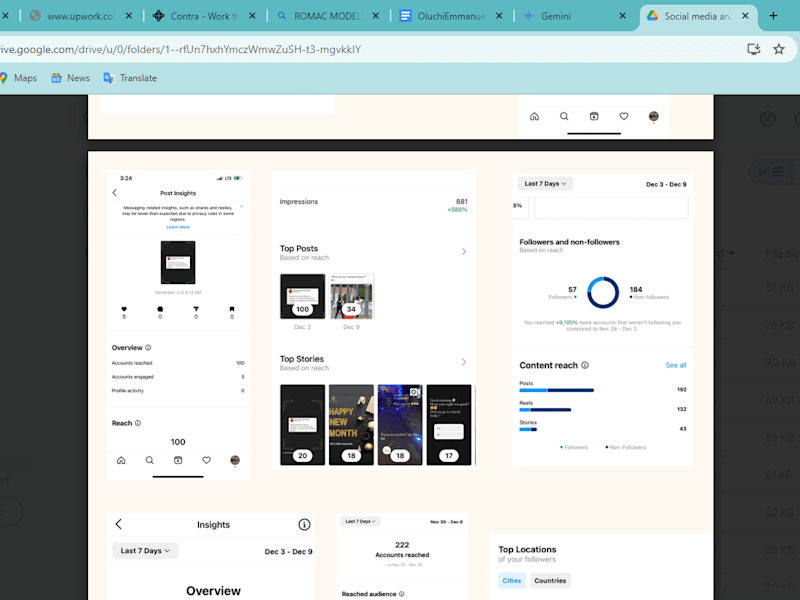Click reels icon below Reach 100
The width and height of the screenshot is (800, 600).
click(x=178, y=460)
